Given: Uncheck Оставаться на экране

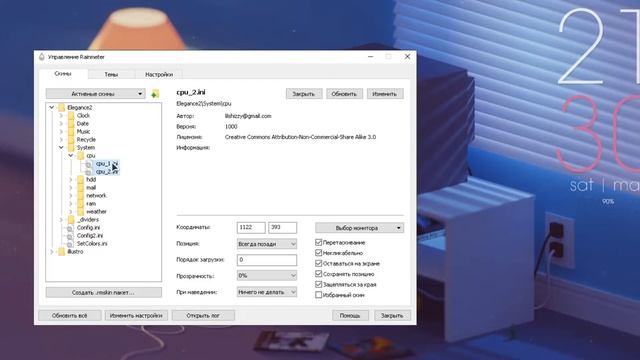Looking at the screenshot, I should [x=319, y=263].
